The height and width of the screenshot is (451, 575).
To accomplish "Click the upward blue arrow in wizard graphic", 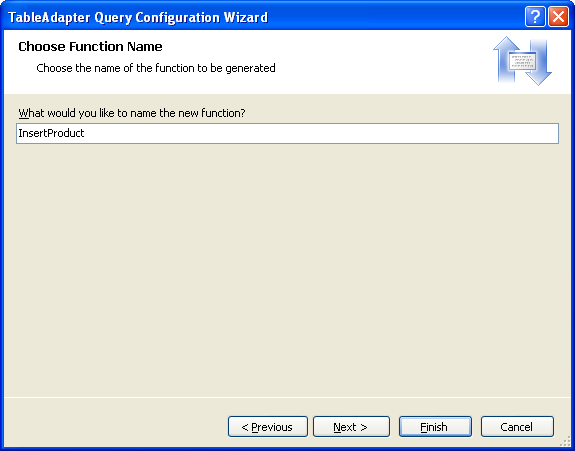I will pos(507,59).
